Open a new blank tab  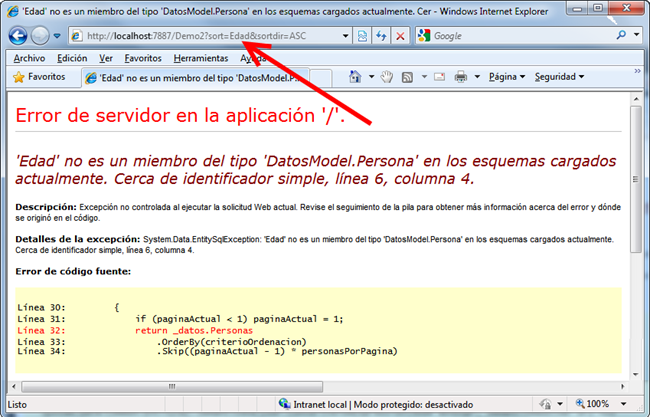(x=320, y=78)
